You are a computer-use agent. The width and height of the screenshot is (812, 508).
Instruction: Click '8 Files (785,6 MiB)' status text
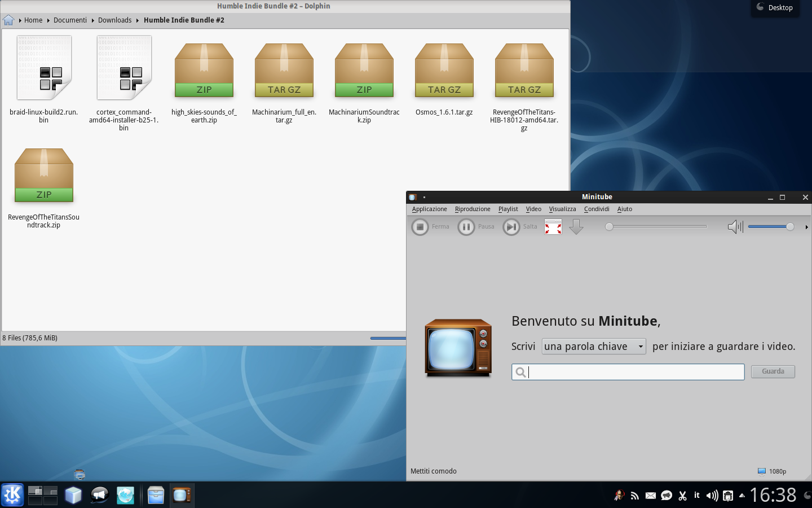pyautogui.click(x=30, y=338)
